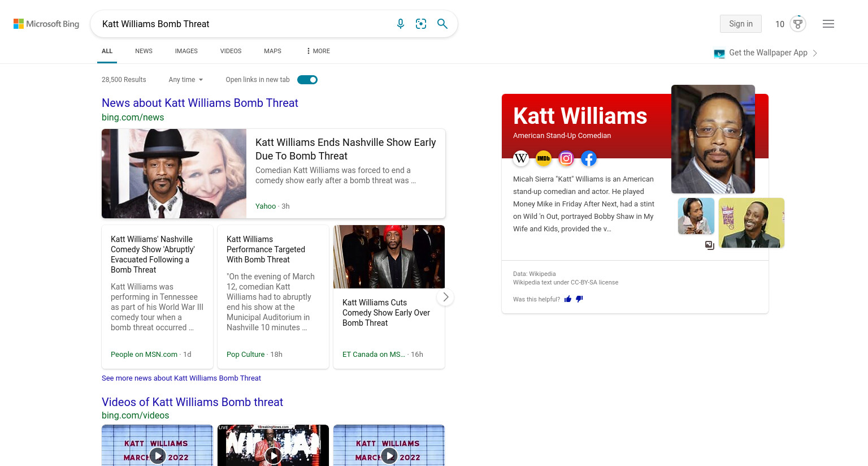Play the third Katt Williams March 2022 video
868x466 pixels.
tap(389, 455)
